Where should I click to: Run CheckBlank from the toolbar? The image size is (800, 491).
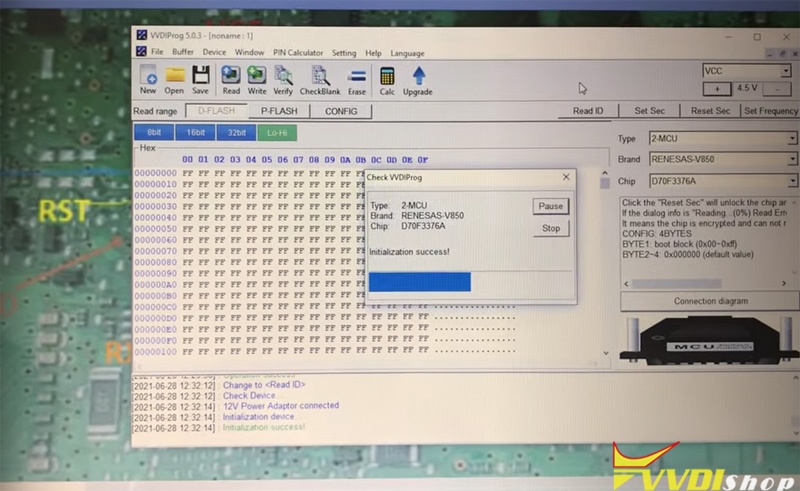pyautogui.click(x=320, y=80)
